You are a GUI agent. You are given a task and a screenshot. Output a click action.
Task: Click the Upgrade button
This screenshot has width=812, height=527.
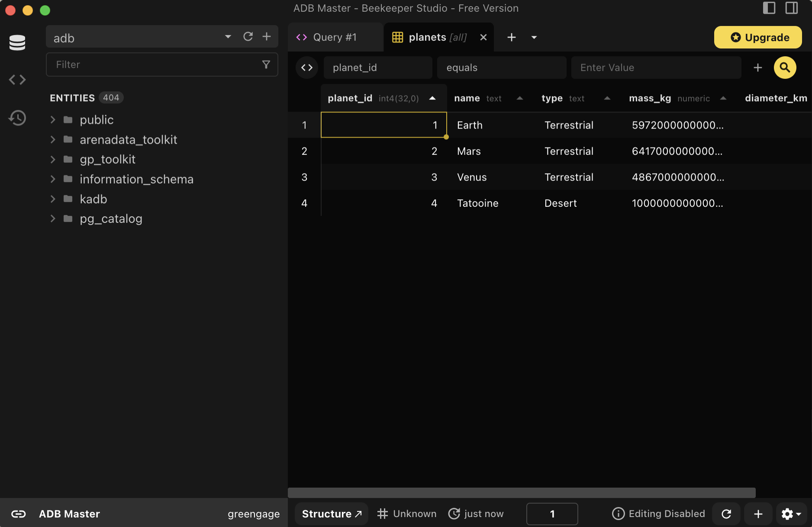[758, 37]
